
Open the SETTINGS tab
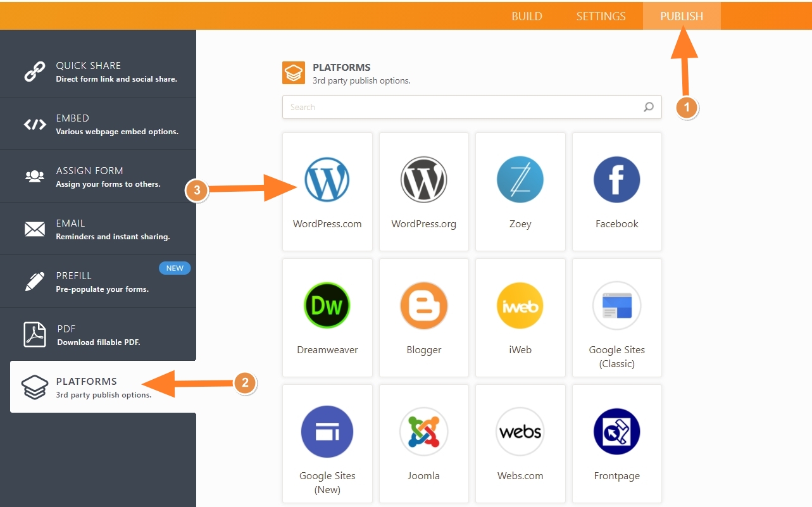[601, 16]
